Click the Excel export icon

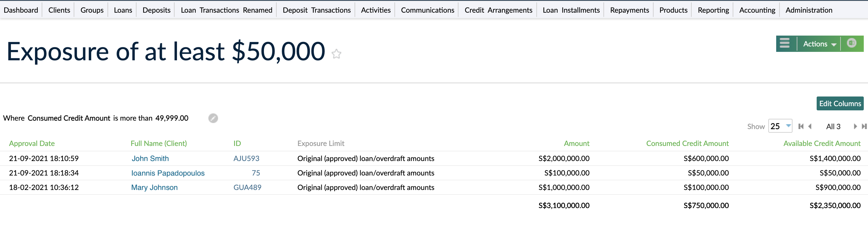point(851,43)
